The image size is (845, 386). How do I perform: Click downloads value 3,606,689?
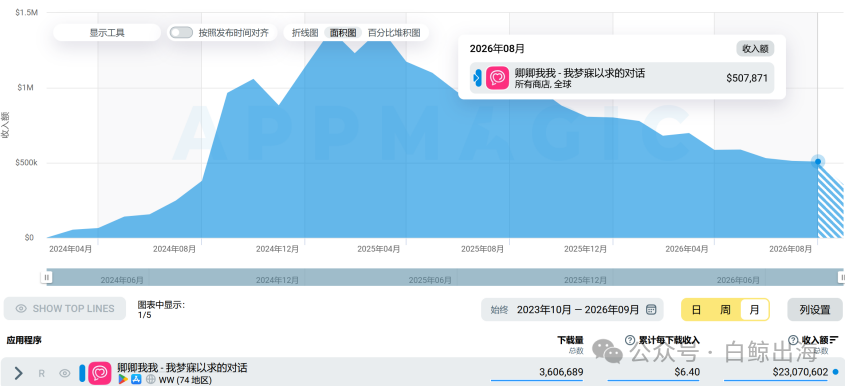[x=561, y=371]
